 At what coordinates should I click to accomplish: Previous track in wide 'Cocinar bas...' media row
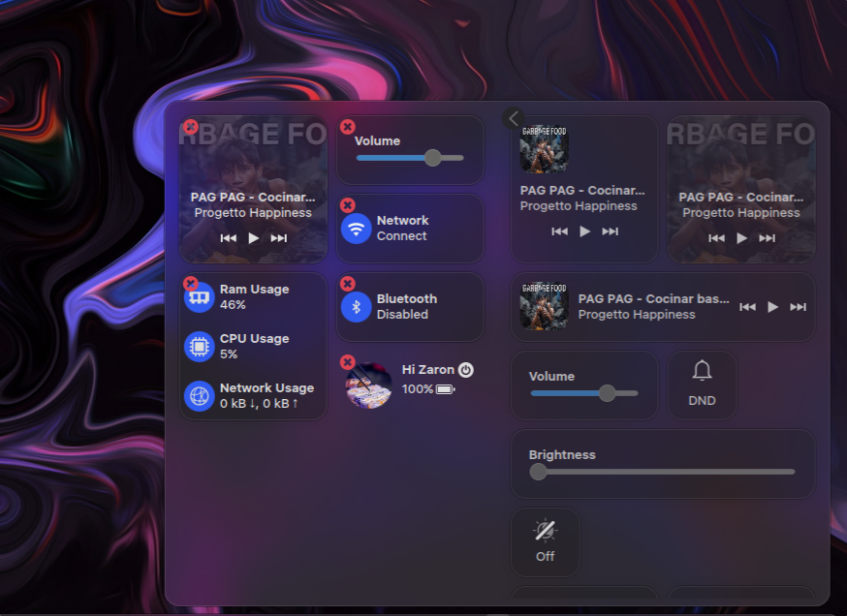747,307
